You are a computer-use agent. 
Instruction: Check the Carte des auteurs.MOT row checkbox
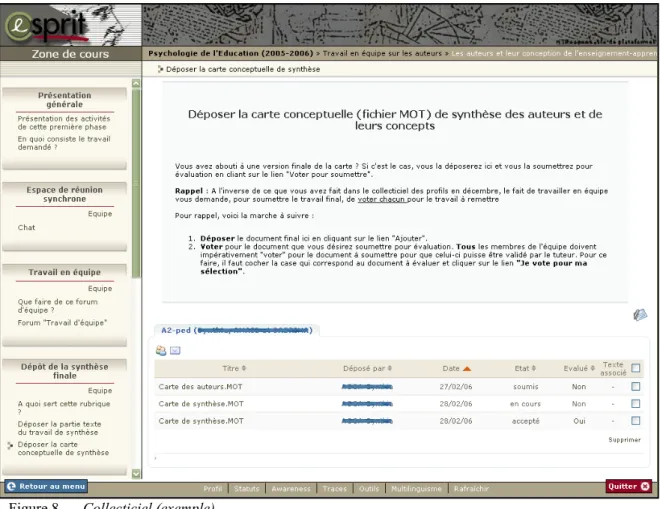tap(636, 386)
